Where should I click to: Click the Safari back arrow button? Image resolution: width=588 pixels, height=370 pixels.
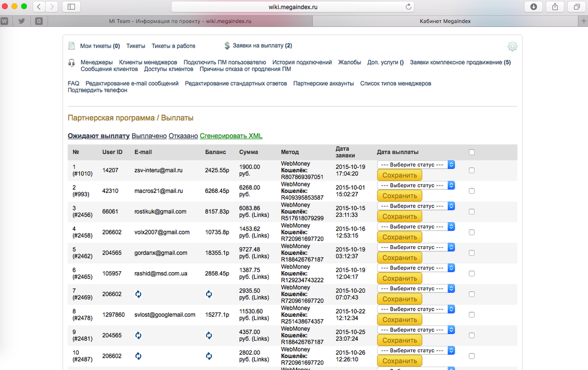click(x=40, y=7)
